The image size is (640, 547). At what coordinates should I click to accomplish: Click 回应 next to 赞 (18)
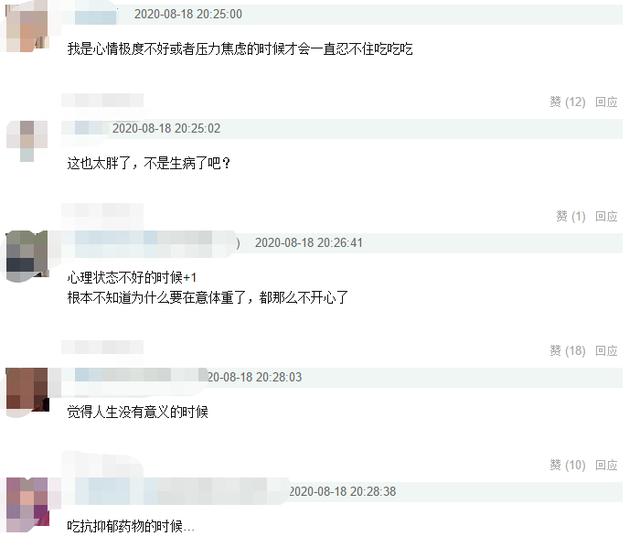(x=606, y=351)
